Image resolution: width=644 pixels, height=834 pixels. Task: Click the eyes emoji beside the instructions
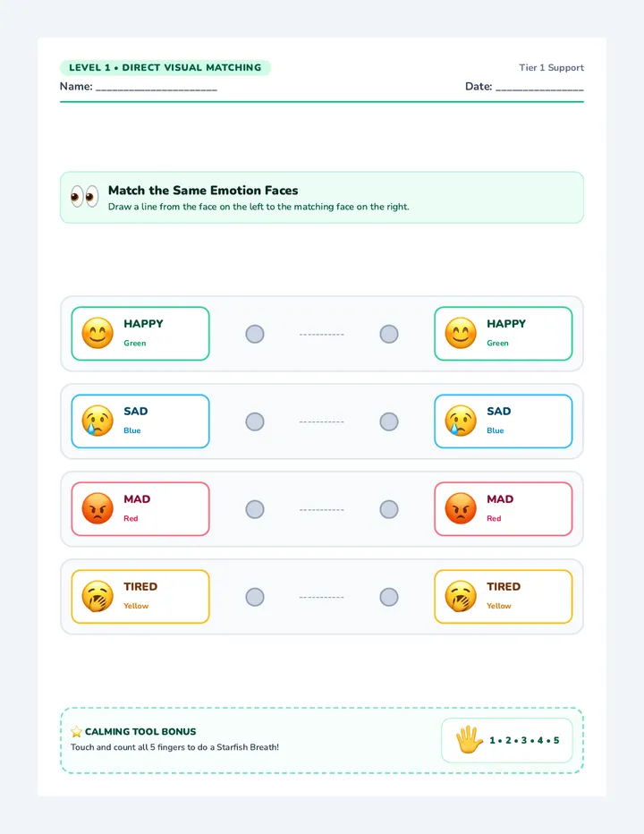[85, 197]
